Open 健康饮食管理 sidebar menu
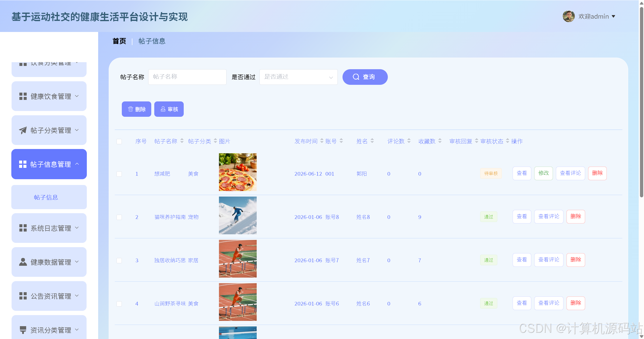 pos(49,96)
